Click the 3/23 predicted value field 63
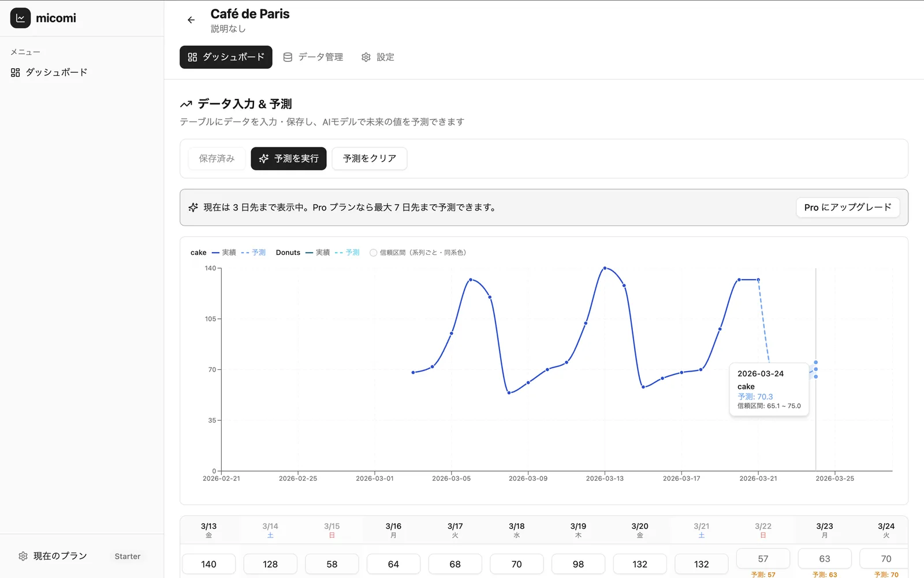The image size is (924, 578). 825,559
